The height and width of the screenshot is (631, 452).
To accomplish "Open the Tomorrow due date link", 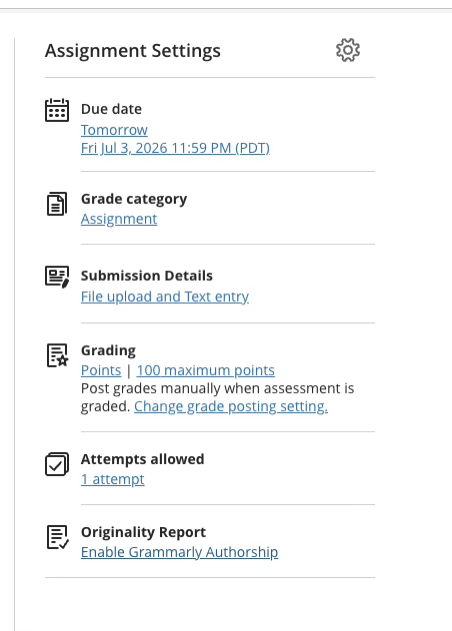I will [x=114, y=130].
